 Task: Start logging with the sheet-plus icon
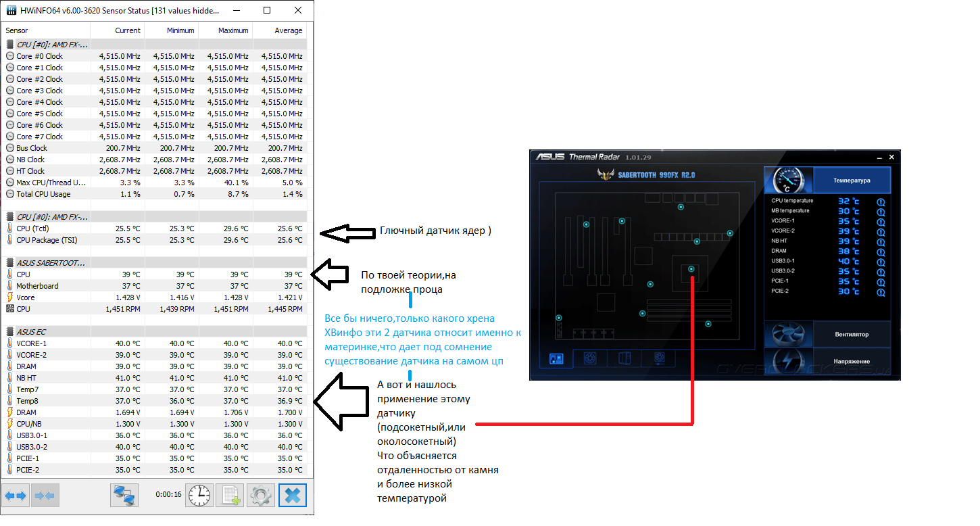click(x=230, y=496)
